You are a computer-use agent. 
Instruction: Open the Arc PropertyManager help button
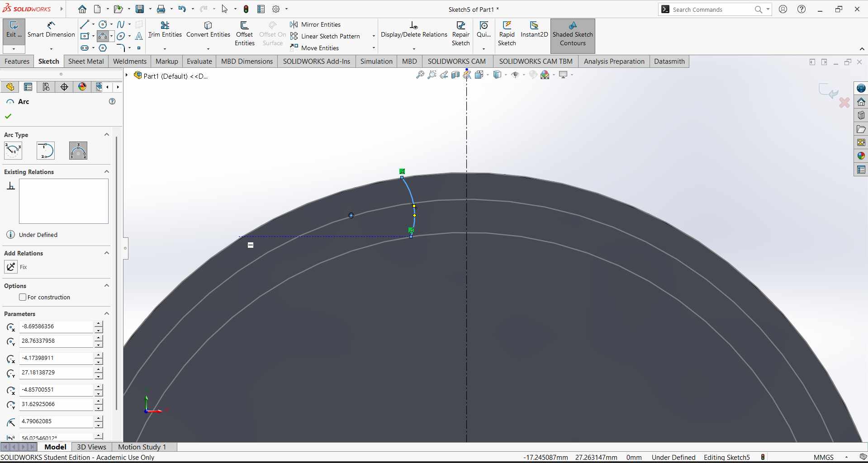tap(112, 102)
